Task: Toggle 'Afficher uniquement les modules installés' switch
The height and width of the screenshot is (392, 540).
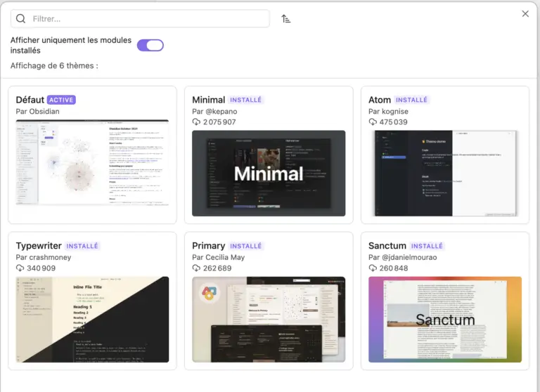Action: [x=150, y=46]
